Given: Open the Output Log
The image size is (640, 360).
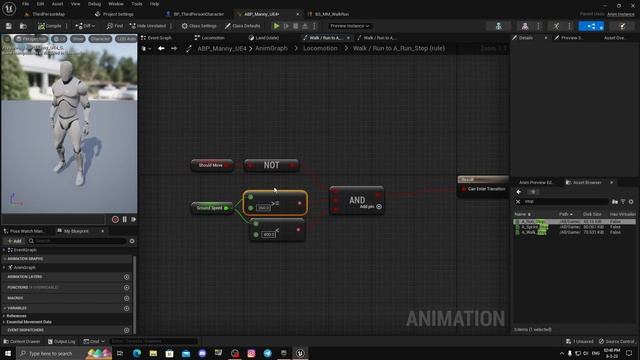Looking at the screenshot, I should coord(62,341).
